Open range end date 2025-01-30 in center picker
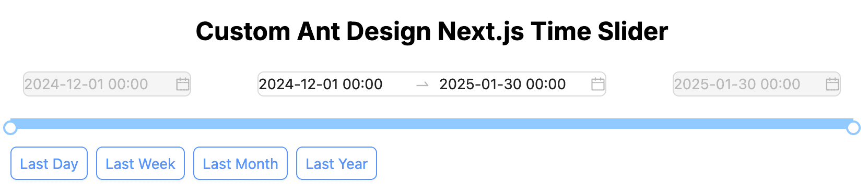The image size is (868, 194). tap(502, 84)
